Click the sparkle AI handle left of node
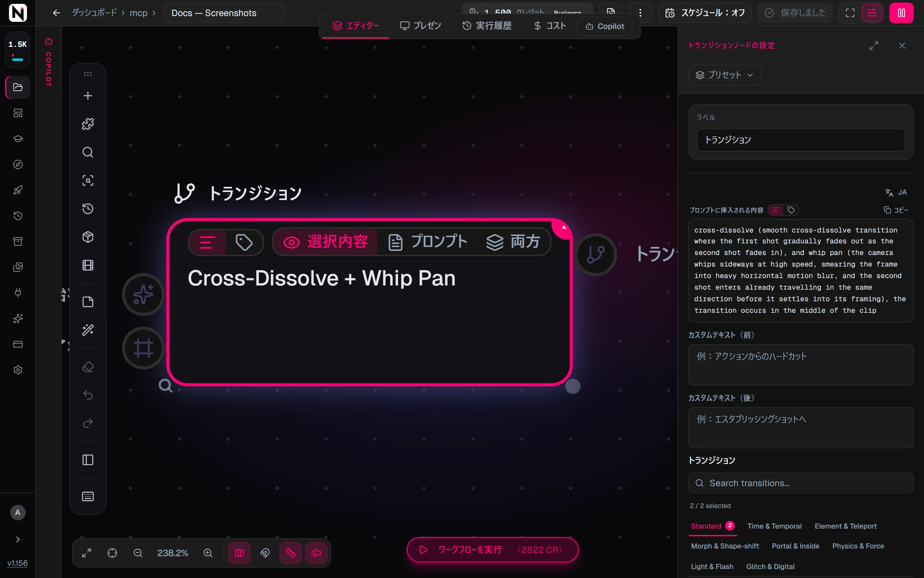Viewport: 924px width, 578px height. [x=143, y=294]
